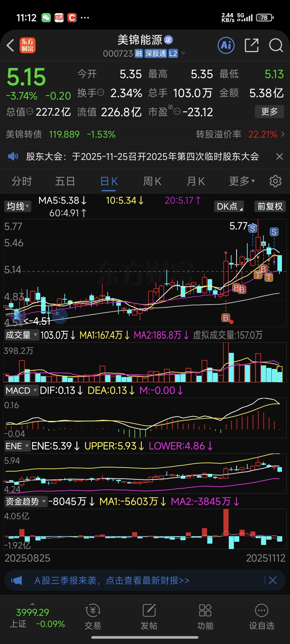290x644 pixels.
Task: Tap the dashed virtual volume bar
Action: tap(280, 374)
